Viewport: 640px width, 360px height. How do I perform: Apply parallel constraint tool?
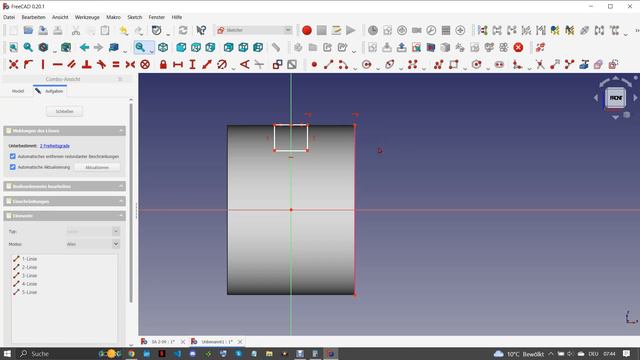pos(72,64)
